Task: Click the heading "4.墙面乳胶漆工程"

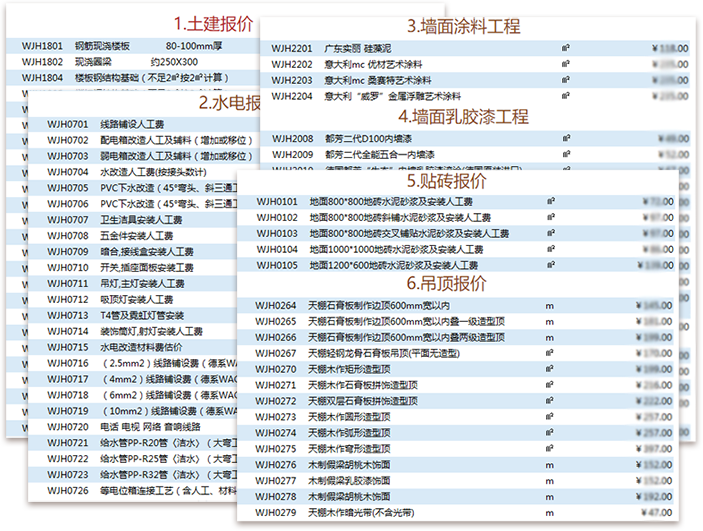Action: click(x=464, y=117)
